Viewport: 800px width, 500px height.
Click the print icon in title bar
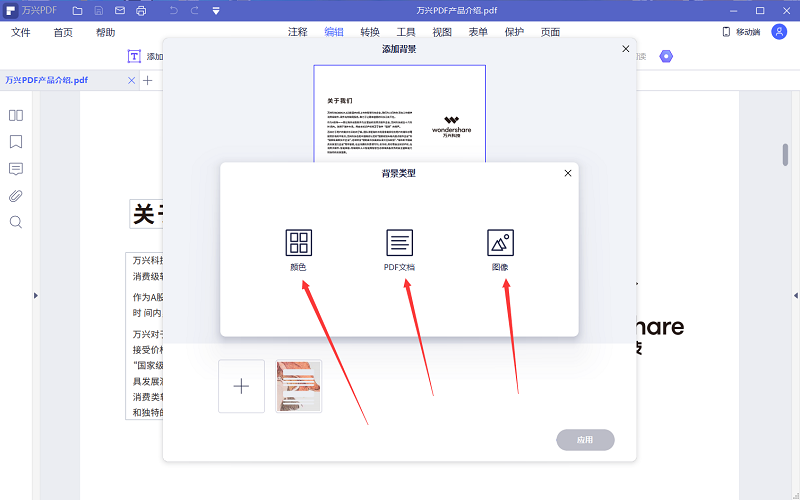click(141, 11)
